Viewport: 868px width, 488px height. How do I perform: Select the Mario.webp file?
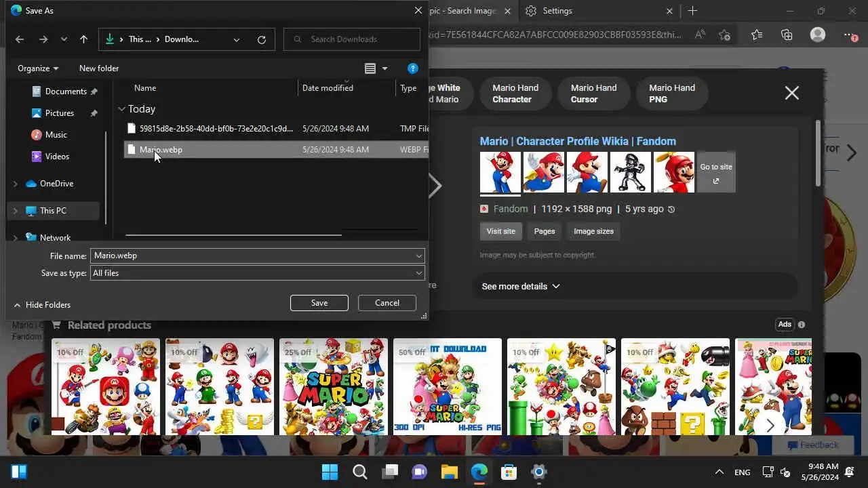point(277,149)
